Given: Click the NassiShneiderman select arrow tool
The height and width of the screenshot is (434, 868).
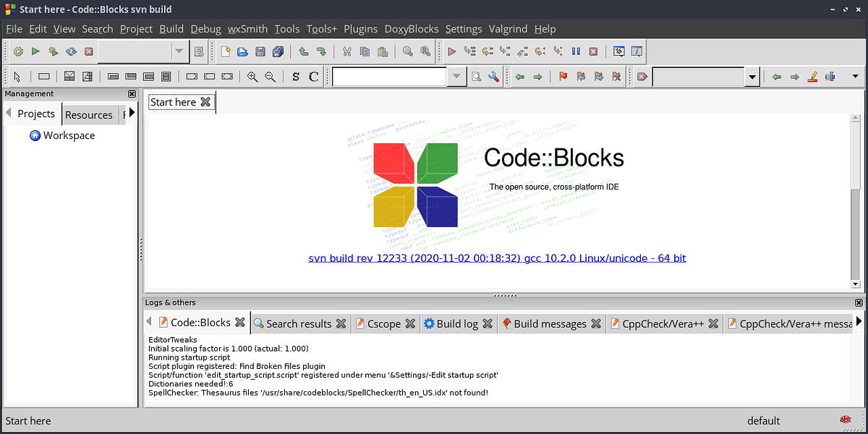Looking at the screenshot, I should (x=18, y=77).
